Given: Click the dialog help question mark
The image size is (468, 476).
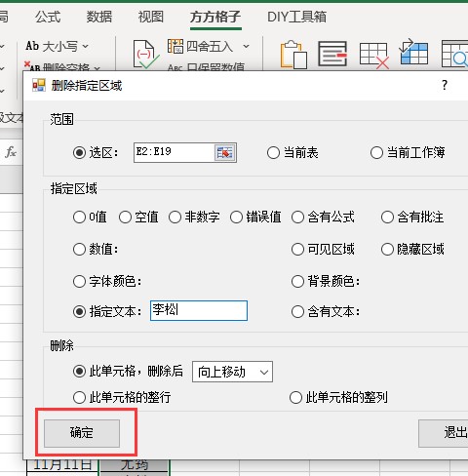Looking at the screenshot, I should (x=445, y=85).
